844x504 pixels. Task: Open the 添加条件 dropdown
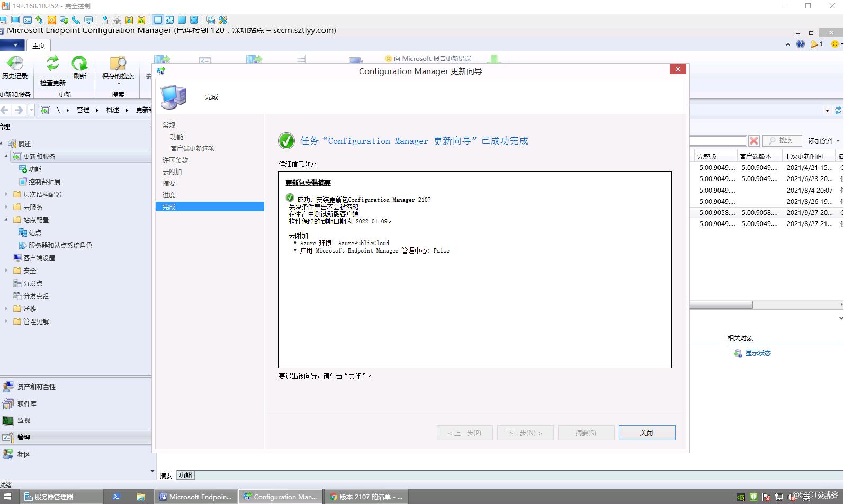click(x=824, y=141)
